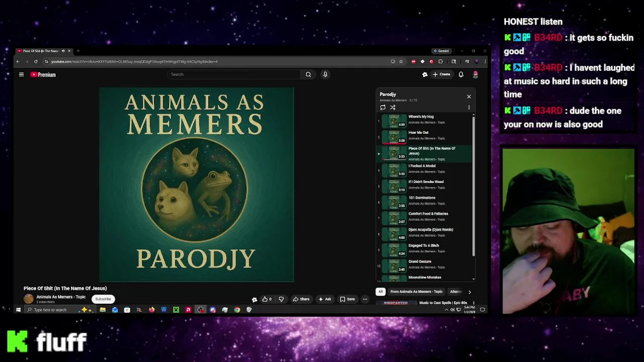Viewport: 644px width, 362px height.
Task: Open the Animals As Memers - Topic channel
Action: pos(61,297)
